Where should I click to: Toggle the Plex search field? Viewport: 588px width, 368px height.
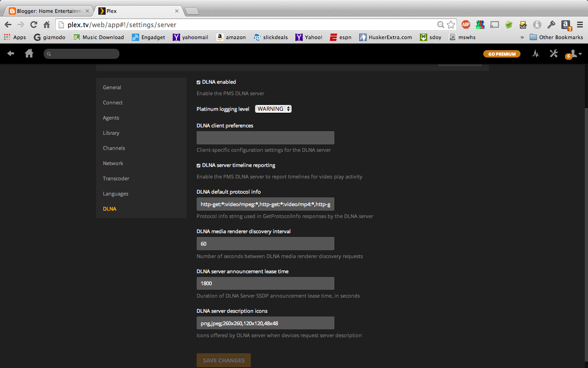[x=81, y=53]
